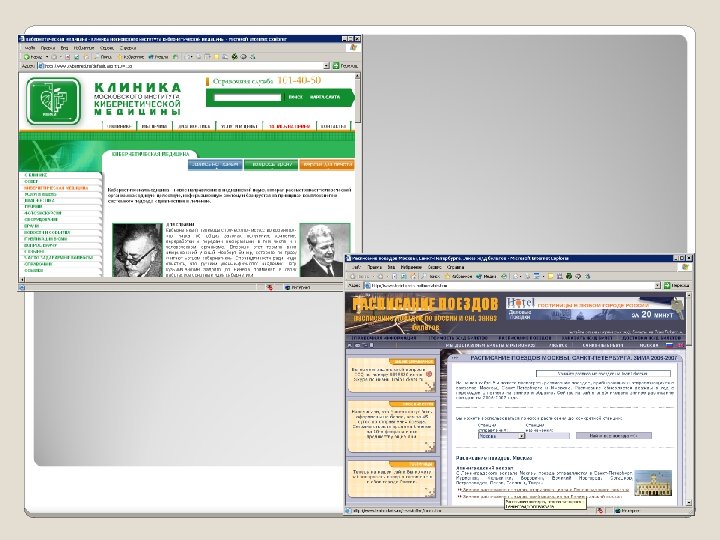Click Поиск link beside clinic search box
This screenshot has width=720, height=540.
(x=295, y=97)
